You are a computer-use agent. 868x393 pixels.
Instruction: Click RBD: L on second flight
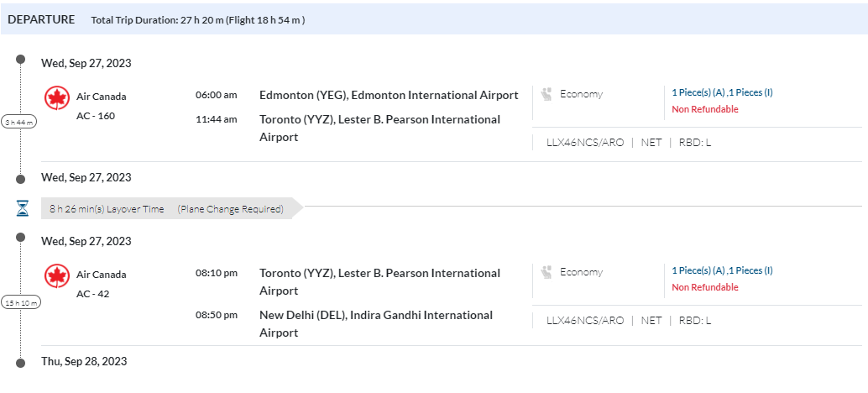pyautogui.click(x=695, y=321)
